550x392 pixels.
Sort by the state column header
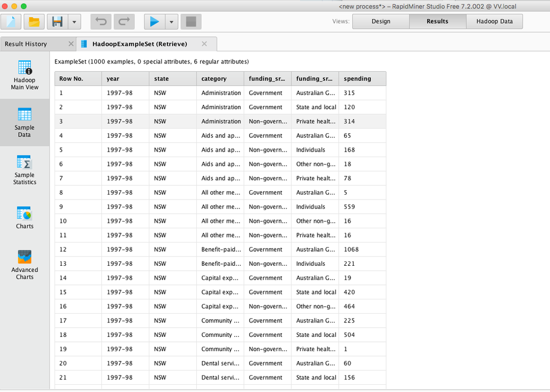(x=173, y=79)
